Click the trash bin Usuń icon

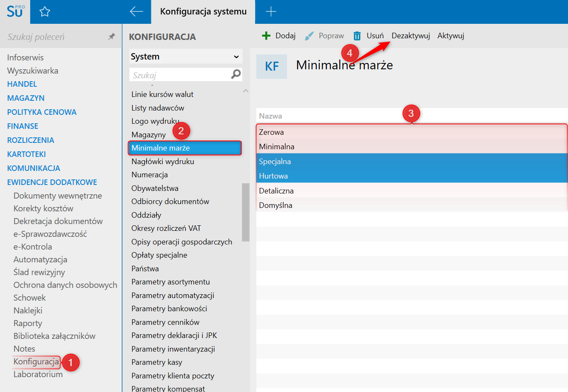pos(357,36)
